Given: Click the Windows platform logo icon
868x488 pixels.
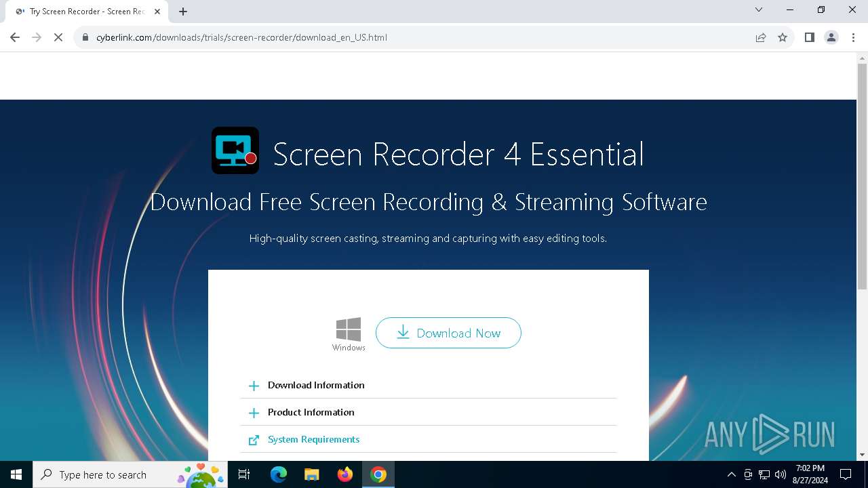Looking at the screenshot, I should 349,329.
